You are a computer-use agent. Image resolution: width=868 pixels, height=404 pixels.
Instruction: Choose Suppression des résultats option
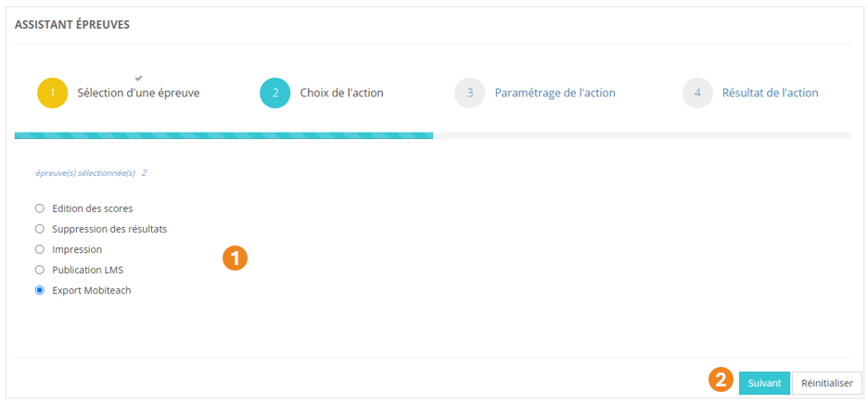[x=40, y=229]
